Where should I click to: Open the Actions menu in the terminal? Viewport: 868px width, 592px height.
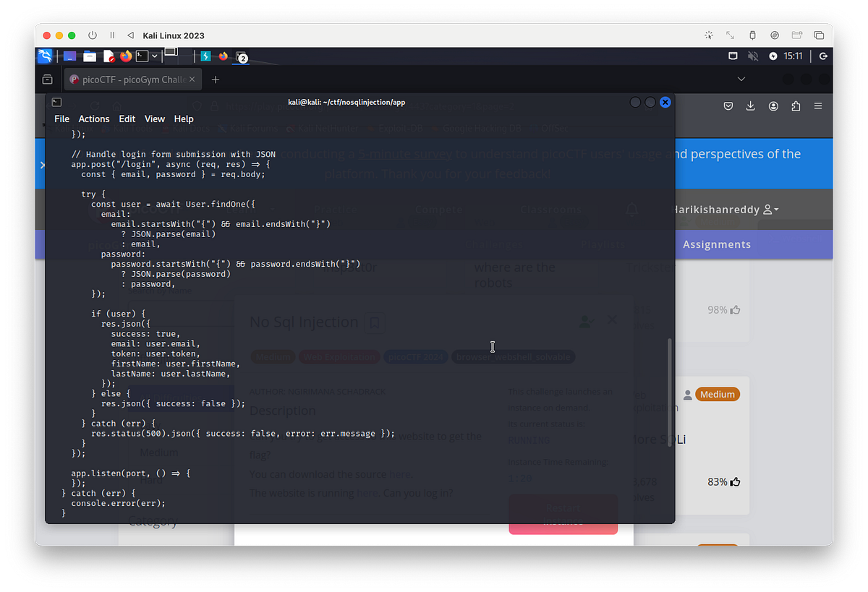[94, 119]
